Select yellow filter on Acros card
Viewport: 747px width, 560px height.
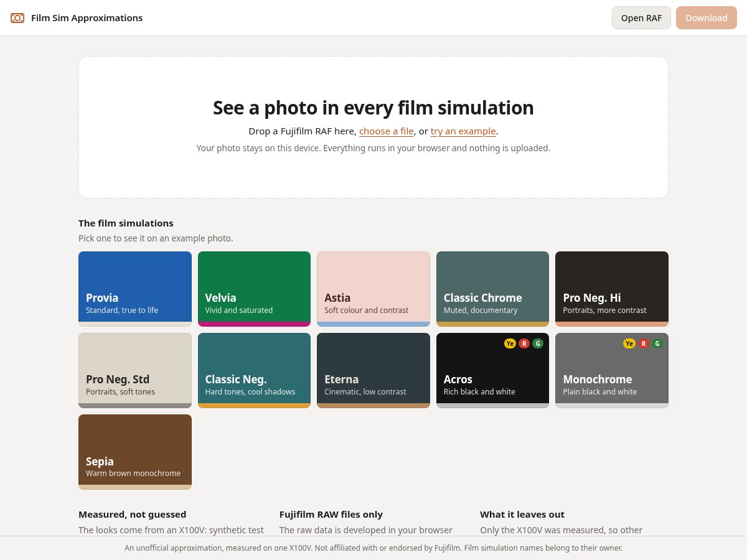[x=510, y=343]
